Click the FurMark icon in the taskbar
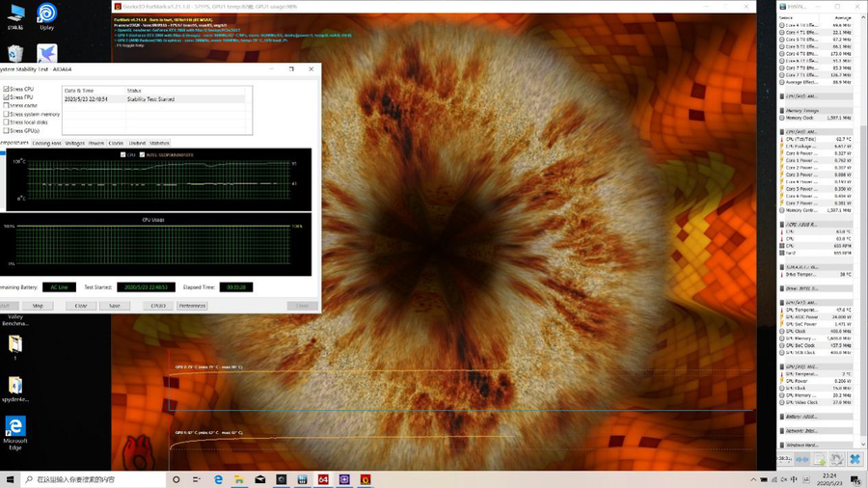 click(366, 479)
